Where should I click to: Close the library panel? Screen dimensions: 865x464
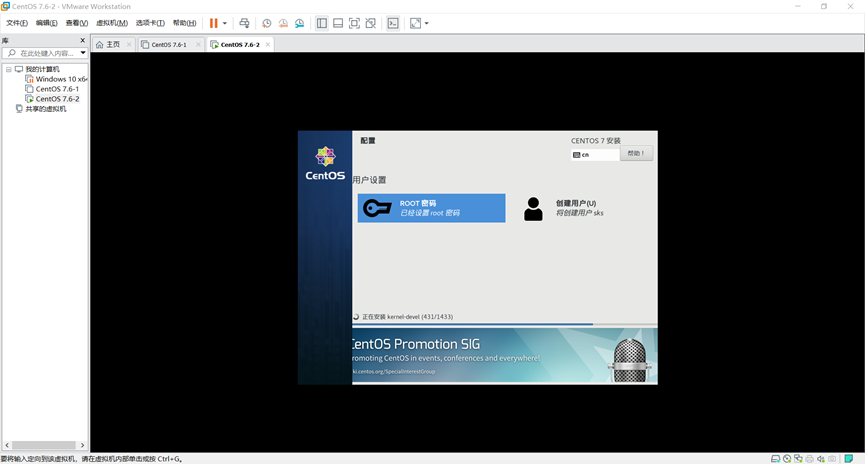(x=83, y=40)
